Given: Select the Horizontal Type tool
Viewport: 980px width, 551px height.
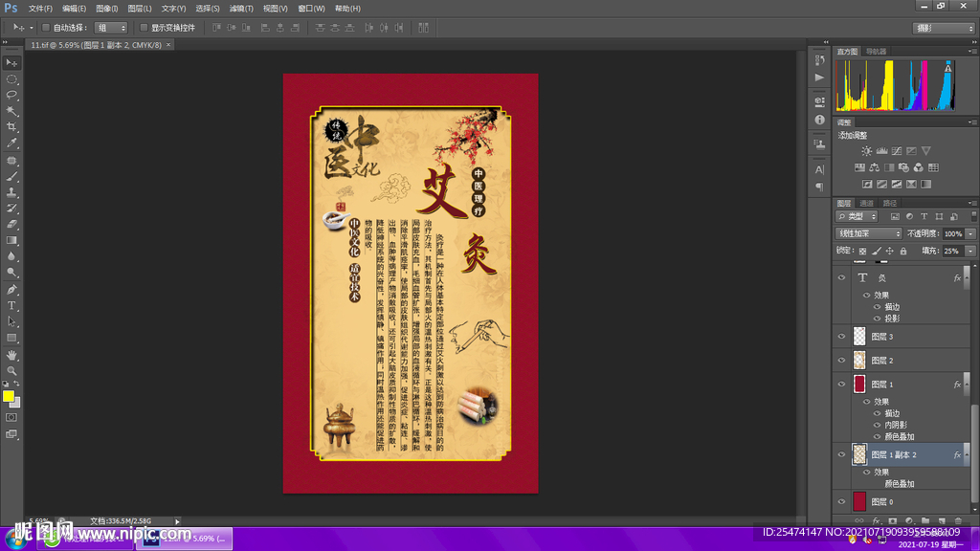Looking at the screenshot, I should (x=11, y=305).
